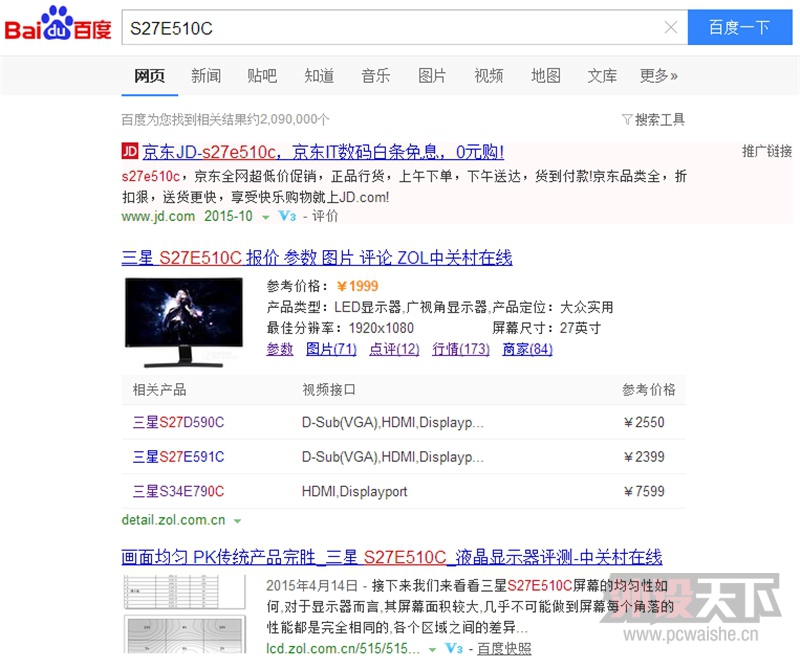
Task: Open 画面均匀 PK传统产品完胜 review title
Action: click(392, 557)
